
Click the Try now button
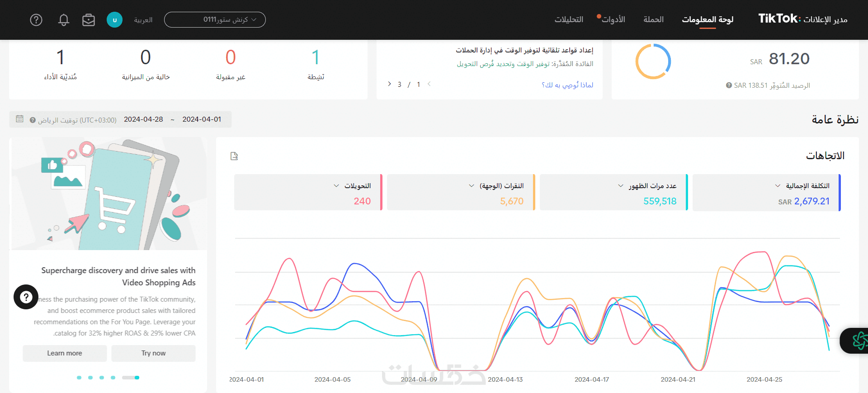click(153, 353)
